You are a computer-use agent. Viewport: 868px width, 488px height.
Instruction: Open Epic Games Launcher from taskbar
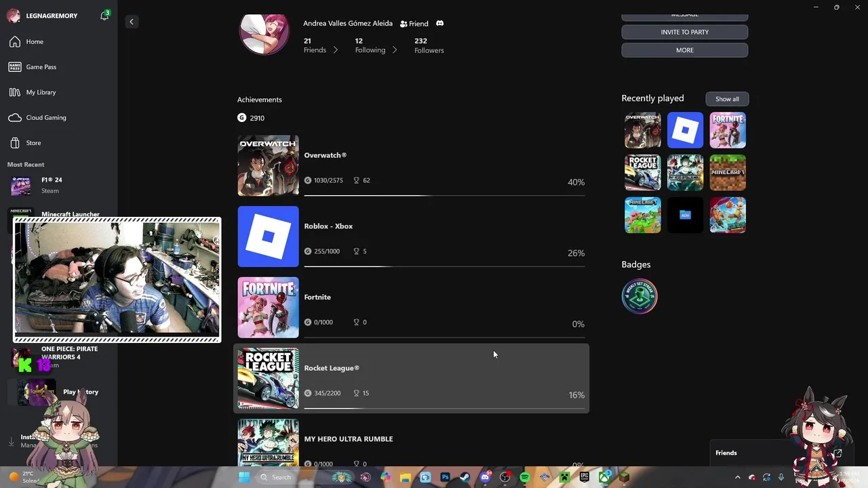585,477
